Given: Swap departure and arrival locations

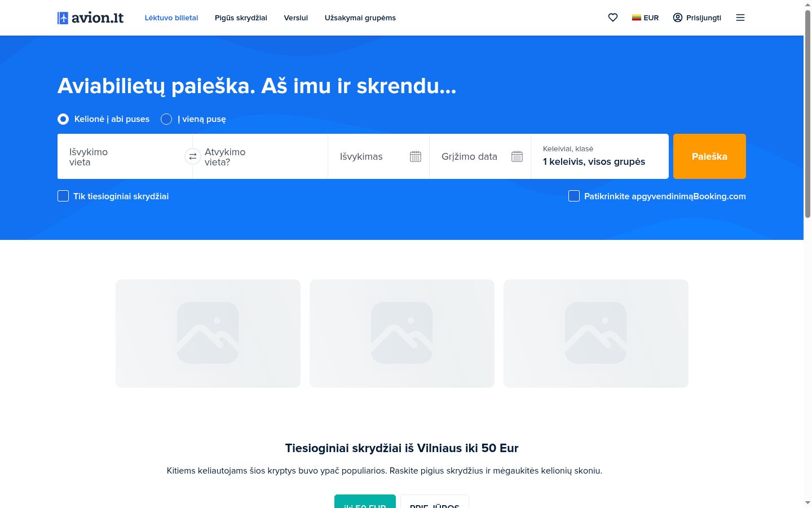Looking at the screenshot, I should (x=193, y=156).
